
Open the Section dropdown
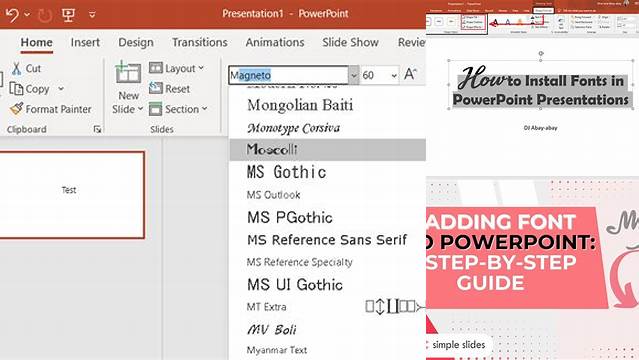click(178, 109)
